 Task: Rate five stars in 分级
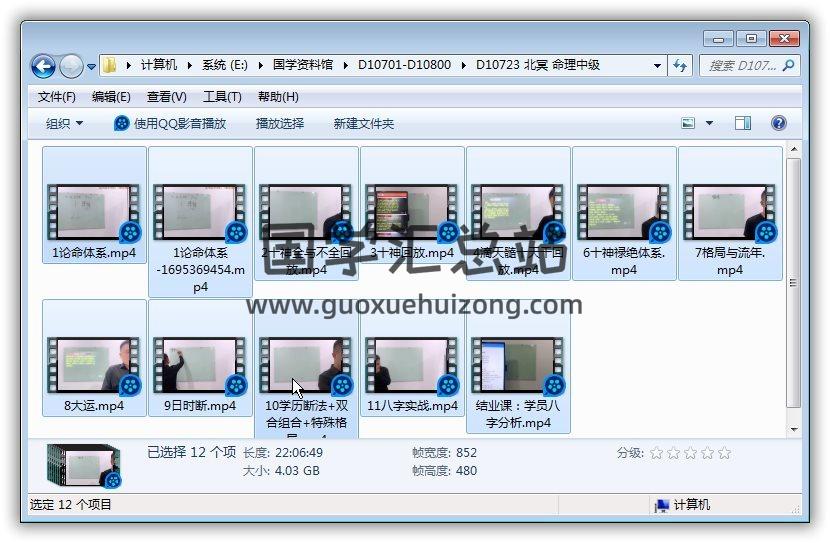725,453
